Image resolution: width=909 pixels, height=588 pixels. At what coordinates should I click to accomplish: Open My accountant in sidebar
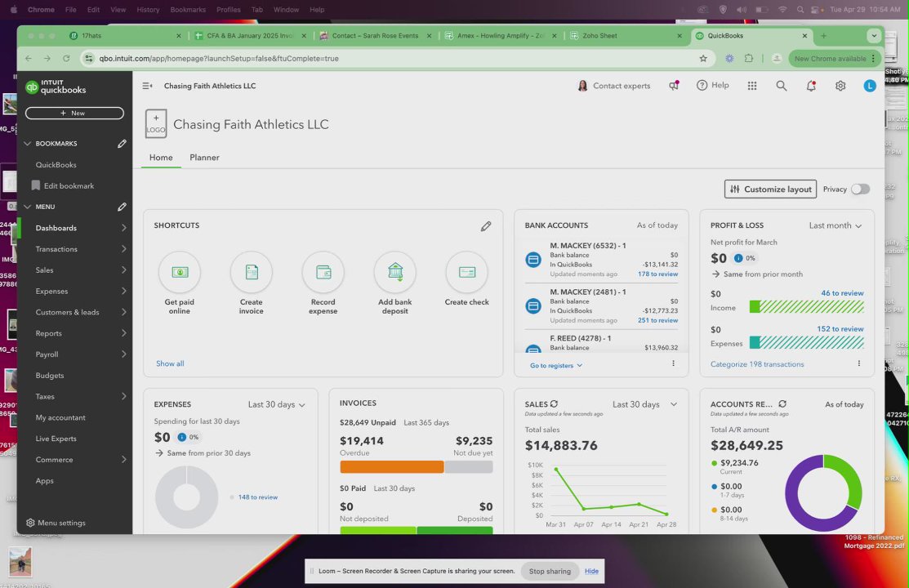60,417
